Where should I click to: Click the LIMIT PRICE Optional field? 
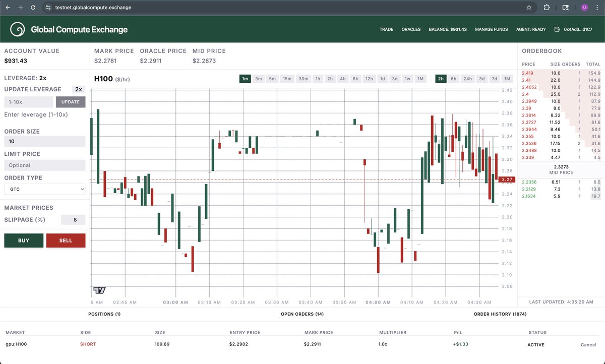[45, 165]
